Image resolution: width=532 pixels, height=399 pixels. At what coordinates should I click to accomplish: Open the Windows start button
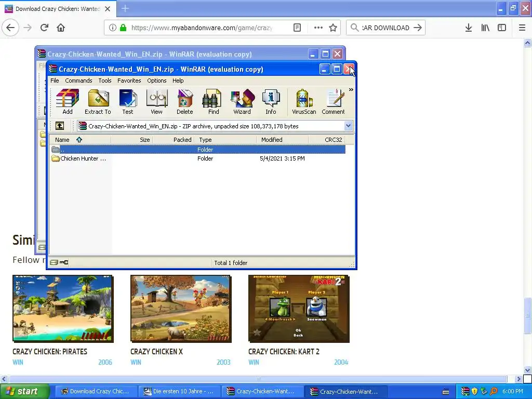pyautogui.click(x=25, y=391)
